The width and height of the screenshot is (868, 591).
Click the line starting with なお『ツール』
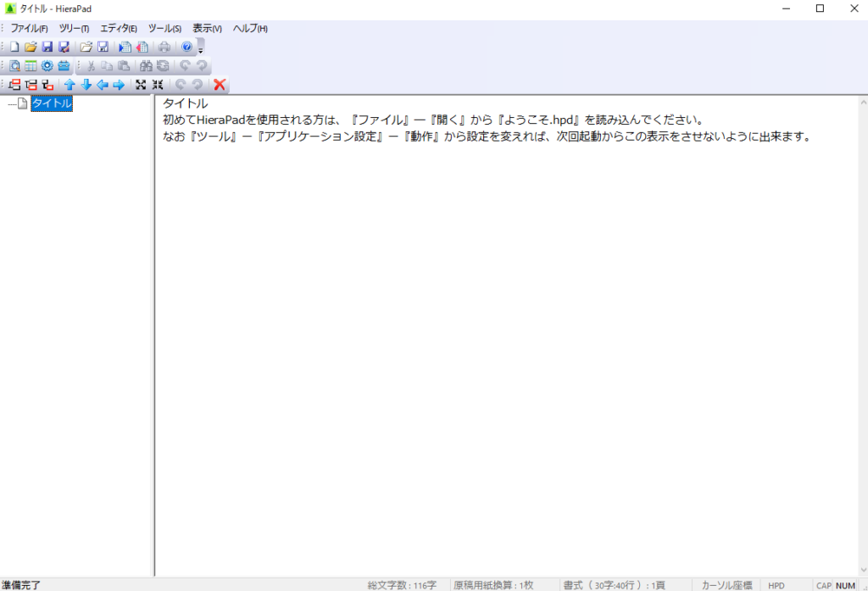(487, 137)
